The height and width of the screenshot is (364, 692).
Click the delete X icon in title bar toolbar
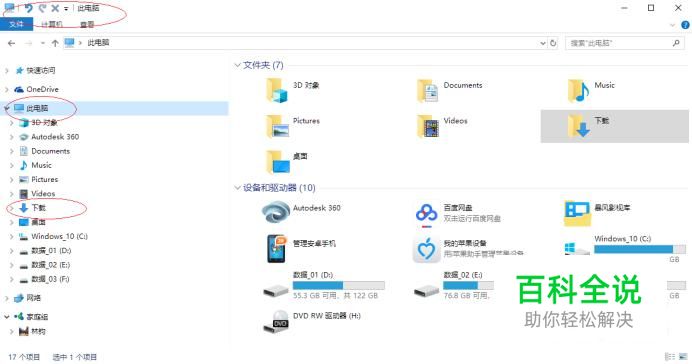[x=55, y=8]
